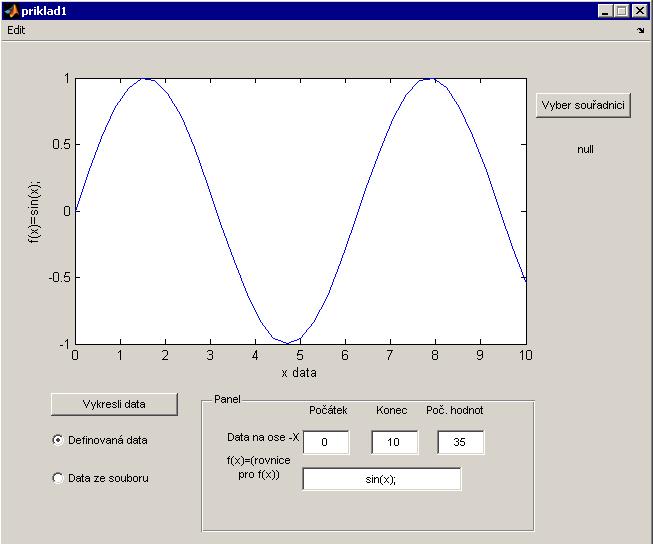Click the Data na ose -X label
Screen dimensions: 653x544
263,437
